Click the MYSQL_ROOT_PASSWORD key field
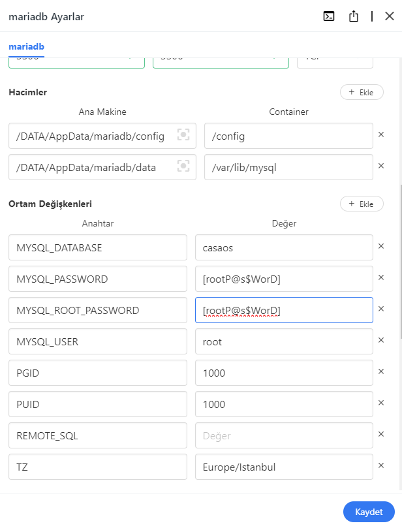Viewport: 402px width, 532px height. [x=98, y=310]
